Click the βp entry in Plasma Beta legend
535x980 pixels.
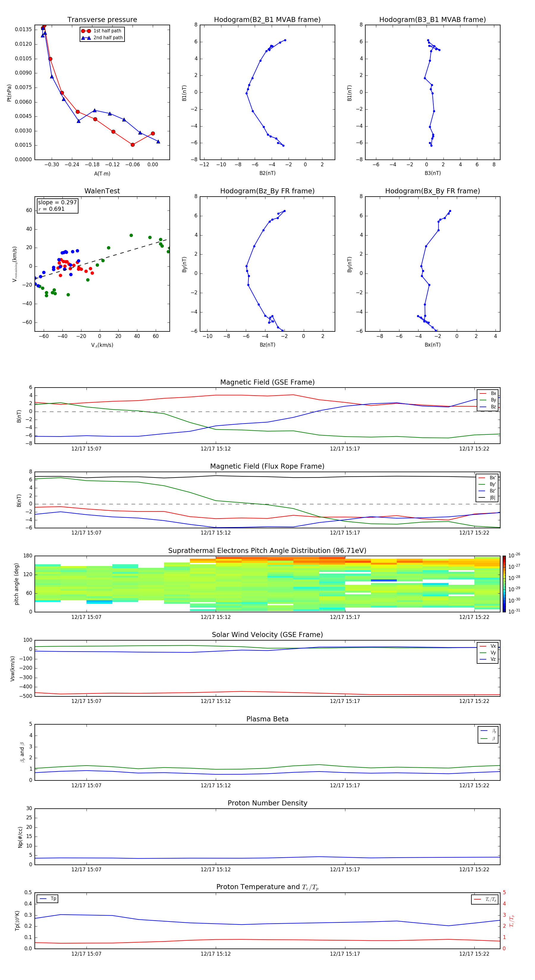[488, 731]
